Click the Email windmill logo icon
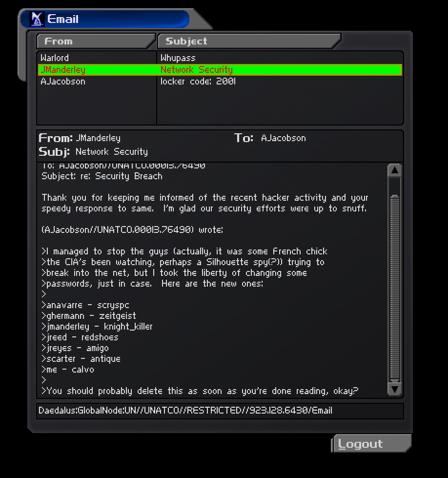The height and width of the screenshot is (478, 448). pyautogui.click(x=37, y=19)
